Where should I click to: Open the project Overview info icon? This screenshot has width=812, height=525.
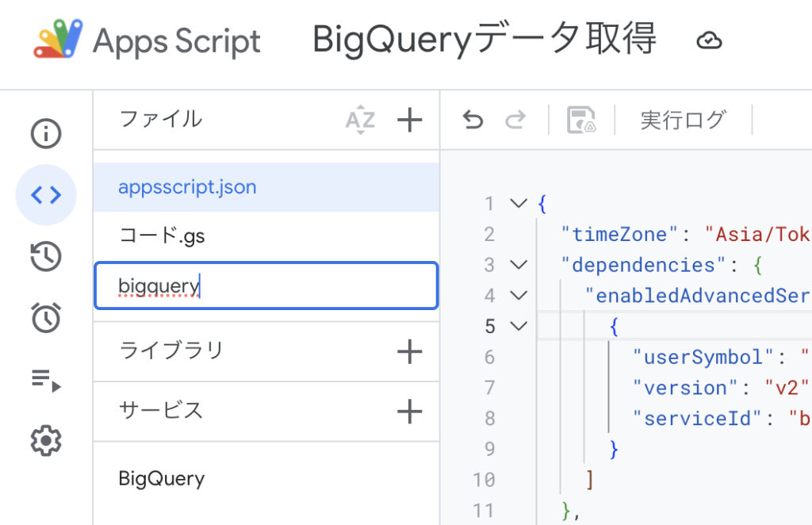[x=46, y=133]
